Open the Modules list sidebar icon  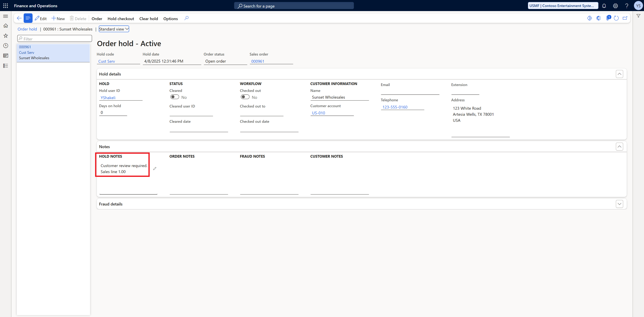5,66
